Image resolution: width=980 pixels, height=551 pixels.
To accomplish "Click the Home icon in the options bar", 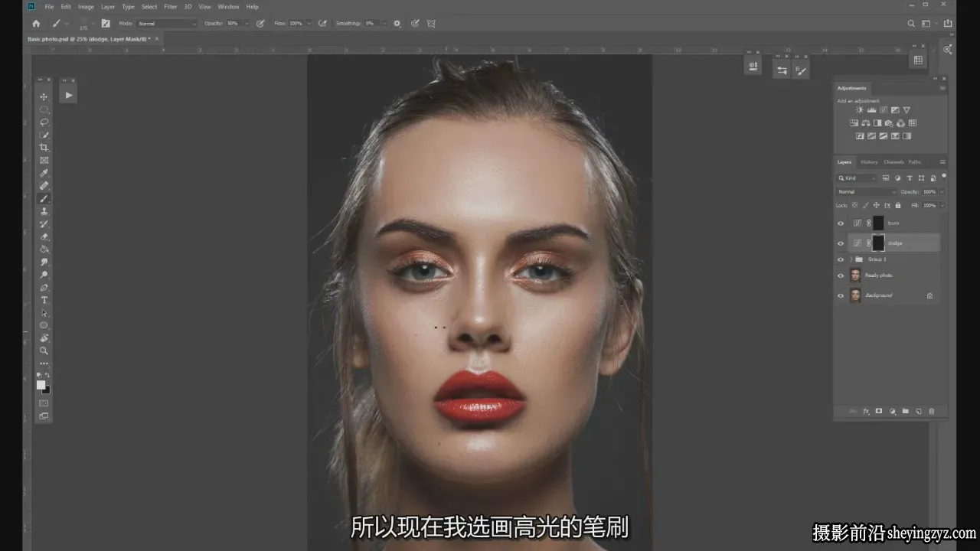I will point(35,24).
